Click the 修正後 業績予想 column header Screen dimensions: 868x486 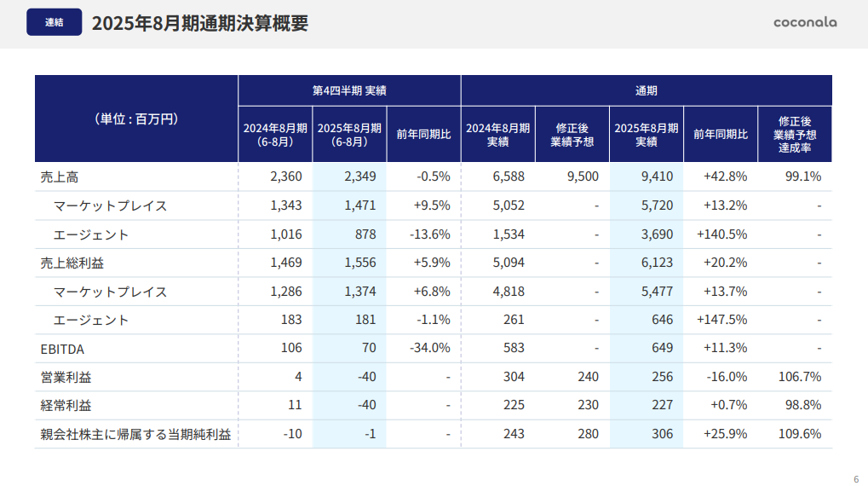[x=572, y=135]
